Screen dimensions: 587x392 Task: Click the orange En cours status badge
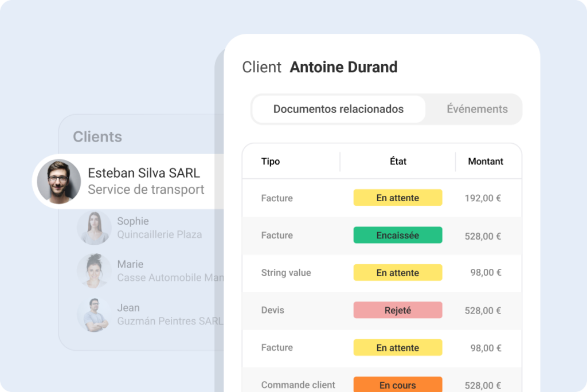pyautogui.click(x=398, y=385)
